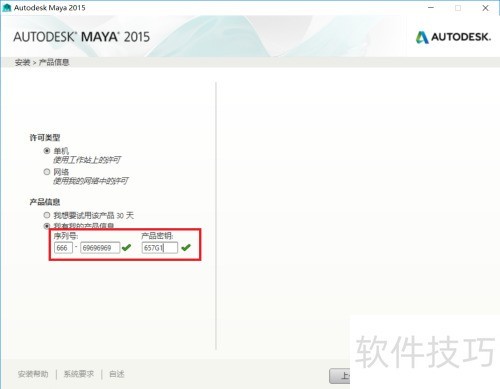Select the 我有我的产品信息 radio button
Image resolution: width=500 pixels, height=389 pixels.
pyautogui.click(x=47, y=226)
